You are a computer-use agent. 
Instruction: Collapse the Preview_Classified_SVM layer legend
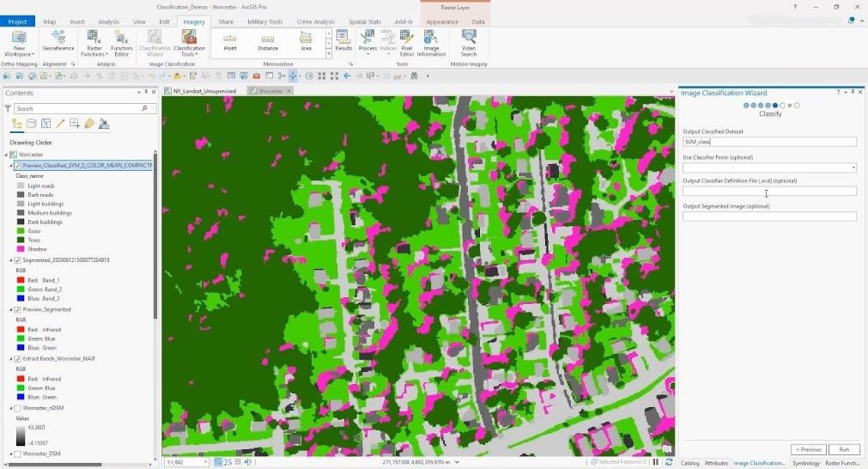(11, 166)
